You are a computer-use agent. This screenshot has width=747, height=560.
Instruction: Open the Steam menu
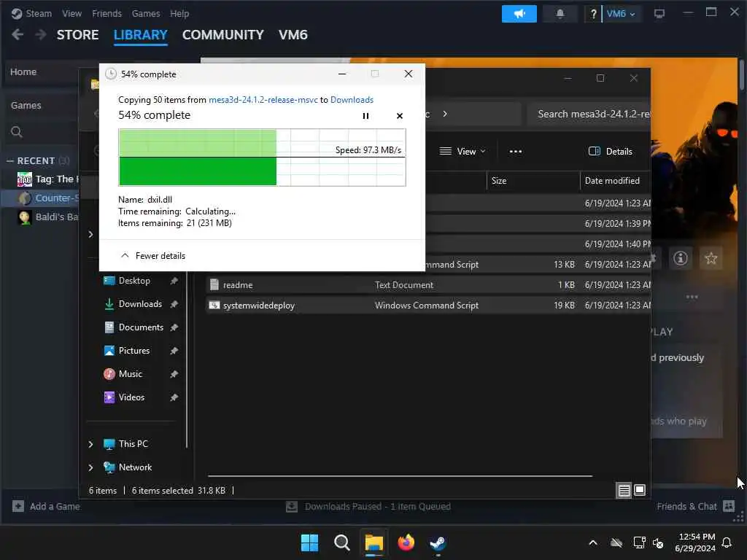point(31,13)
